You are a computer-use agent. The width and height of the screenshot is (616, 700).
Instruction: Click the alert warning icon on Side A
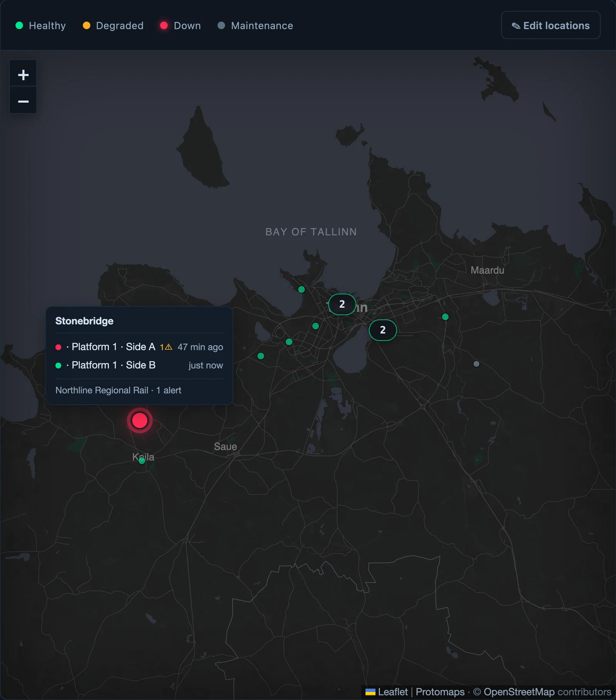[168, 347]
